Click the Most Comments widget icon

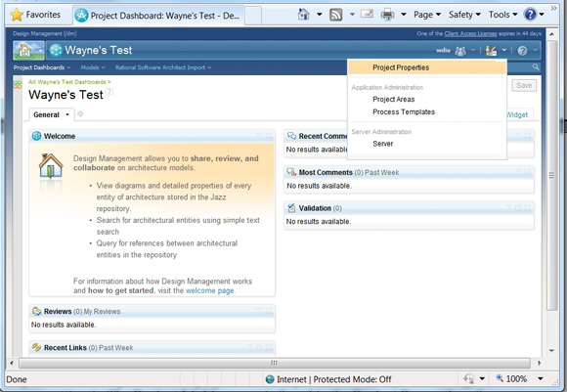(291, 172)
